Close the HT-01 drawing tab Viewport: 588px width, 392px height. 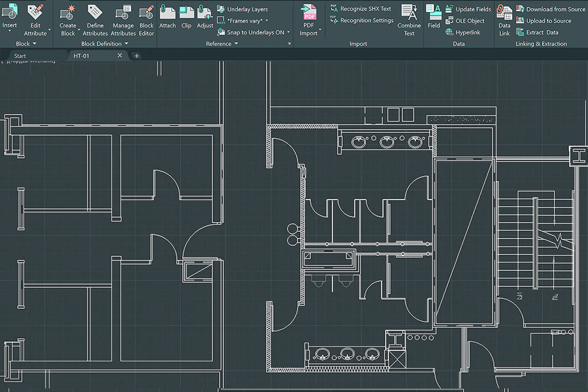point(119,56)
